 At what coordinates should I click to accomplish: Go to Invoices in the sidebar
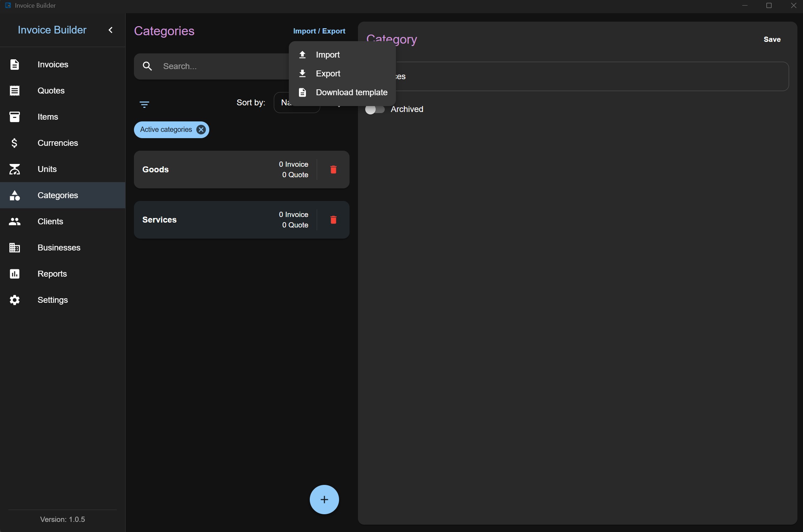(x=62, y=65)
